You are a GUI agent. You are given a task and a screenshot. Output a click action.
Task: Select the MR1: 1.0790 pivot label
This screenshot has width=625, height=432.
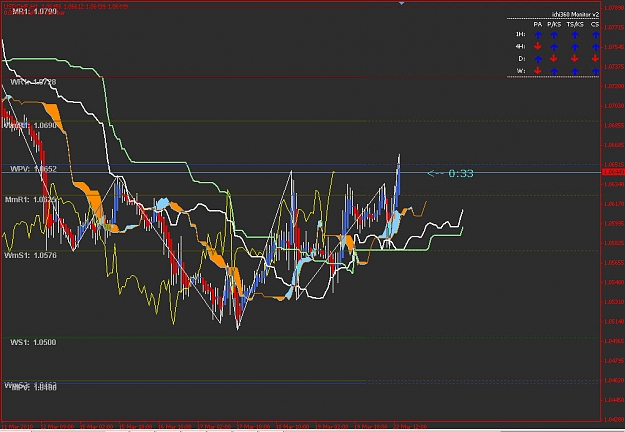tap(34, 12)
